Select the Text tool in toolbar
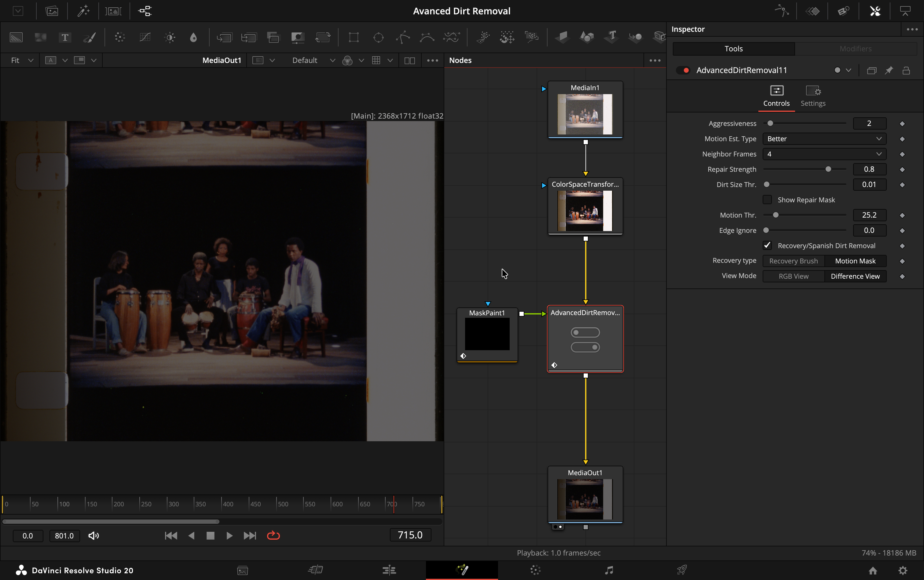 (65, 37)
